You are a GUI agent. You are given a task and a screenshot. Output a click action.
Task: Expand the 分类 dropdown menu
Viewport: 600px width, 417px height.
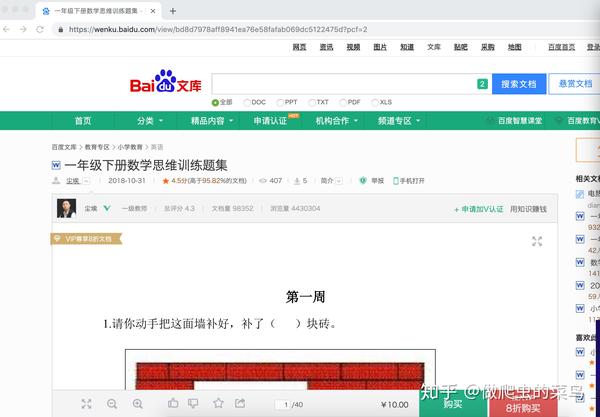click(x=150, y=121)
